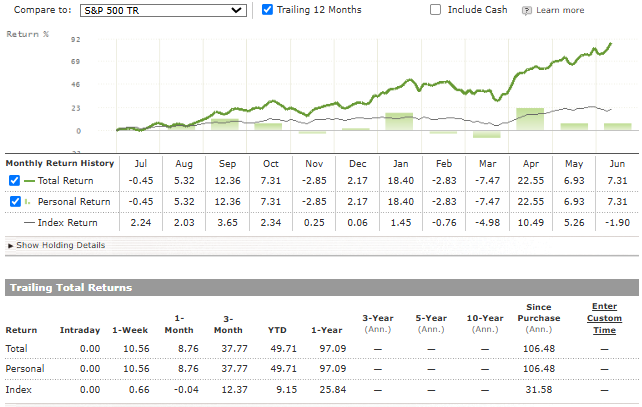Click the March negative return bar in chart
This screenshot has width=642, height=407.
click(486, 135)
